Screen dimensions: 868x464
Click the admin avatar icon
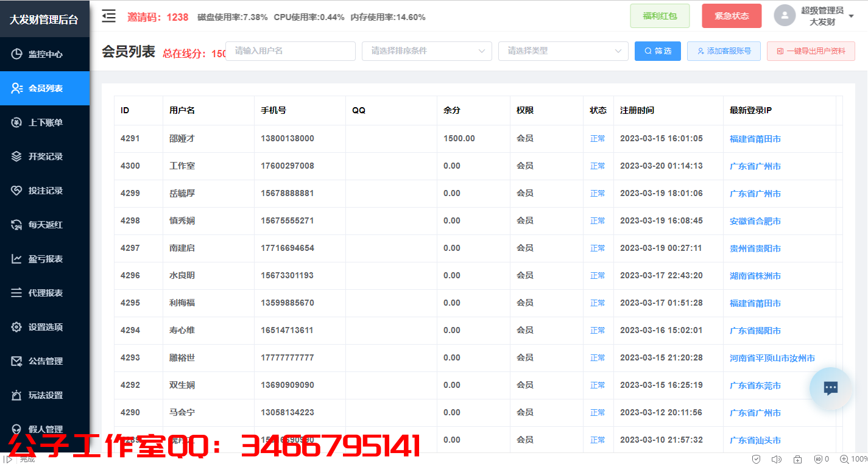785,16
